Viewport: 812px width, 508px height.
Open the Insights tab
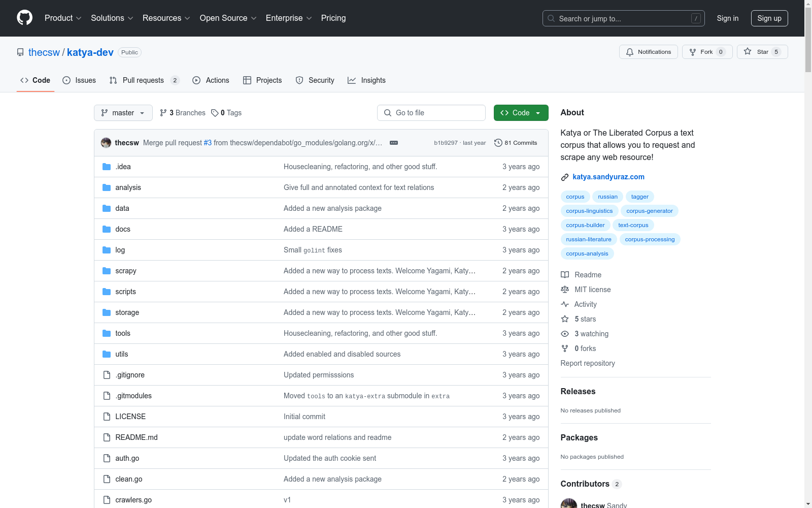click(366, 80)
